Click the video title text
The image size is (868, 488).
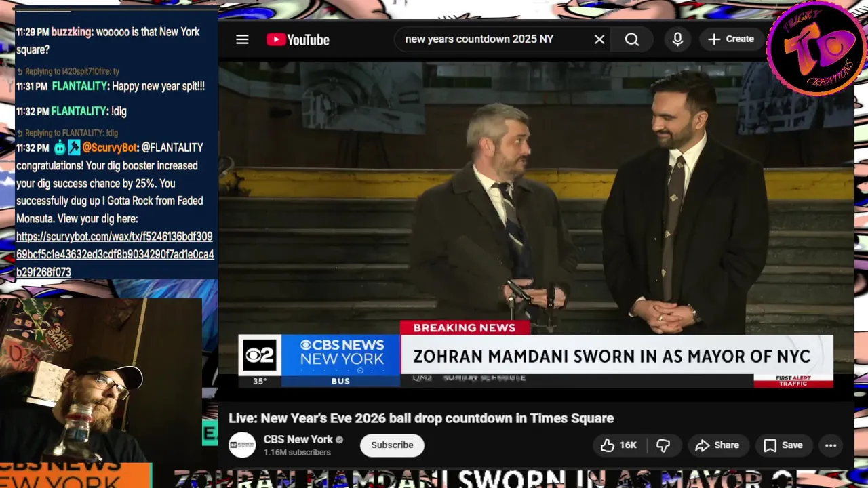(x=421, y=418)
